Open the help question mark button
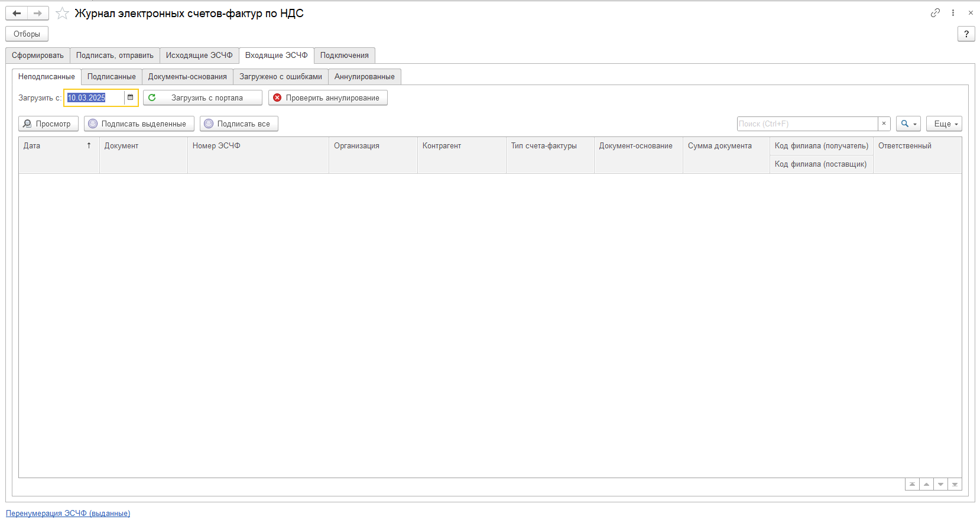980x526 pixels. tap(966, 34)
